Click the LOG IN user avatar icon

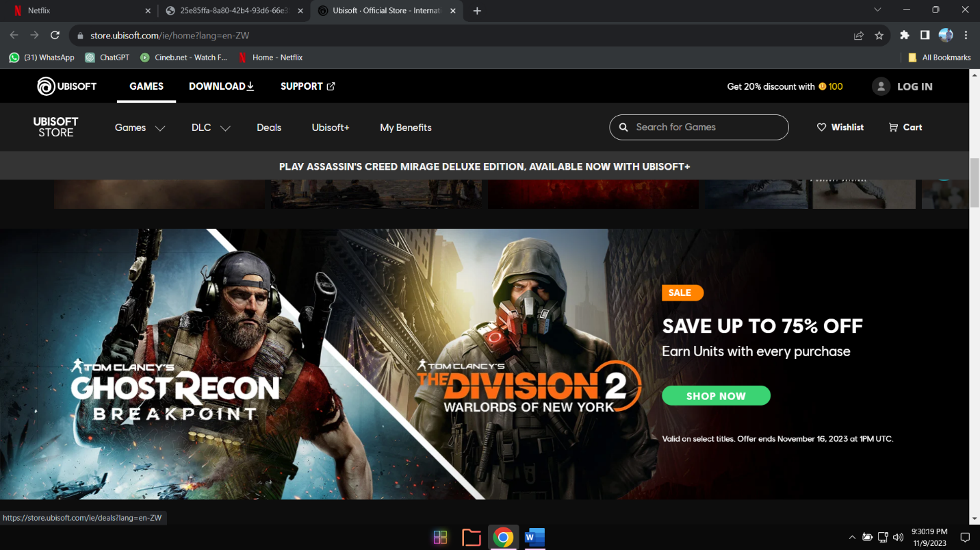(x=881, y=86)
